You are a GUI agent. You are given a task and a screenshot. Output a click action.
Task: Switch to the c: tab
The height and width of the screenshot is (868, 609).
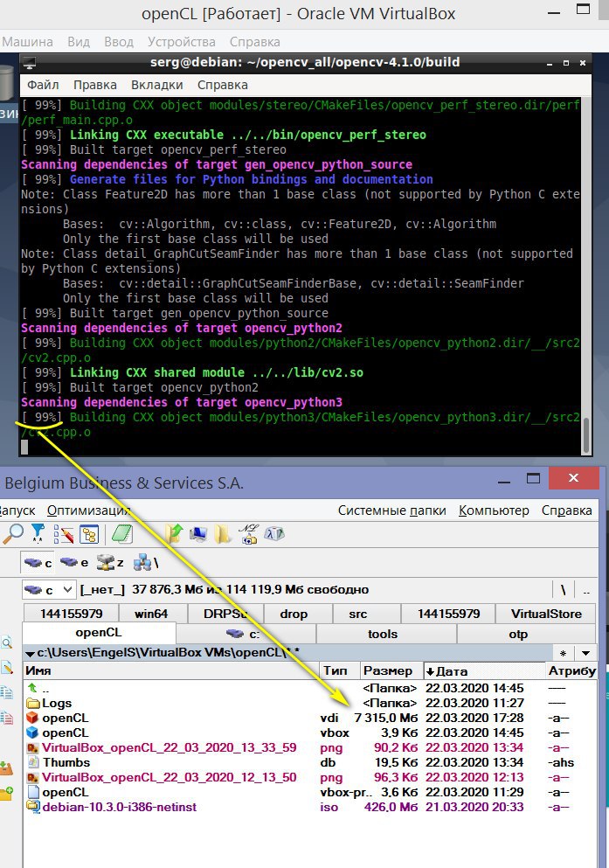coord(246,634)
